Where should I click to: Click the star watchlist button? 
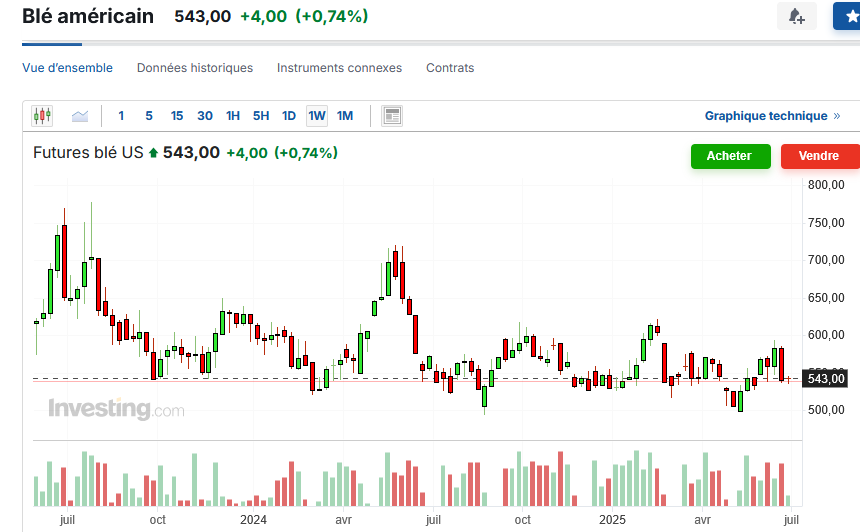coord(848,17)
